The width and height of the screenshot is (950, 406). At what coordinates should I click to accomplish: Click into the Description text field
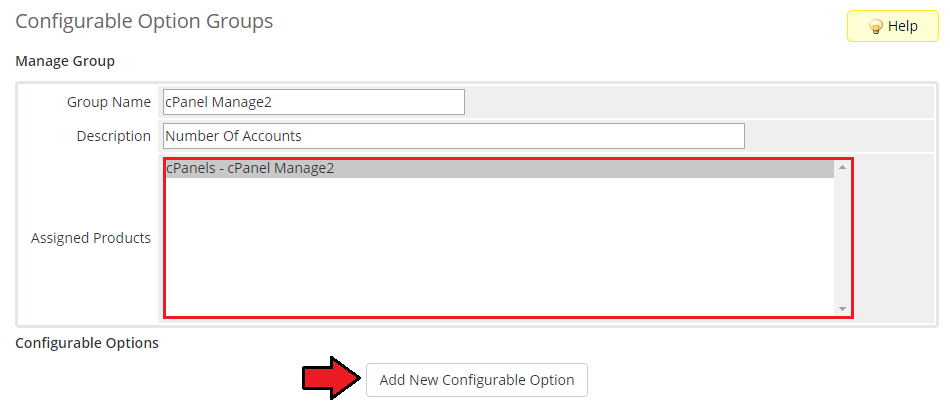[x=454, y=136]
